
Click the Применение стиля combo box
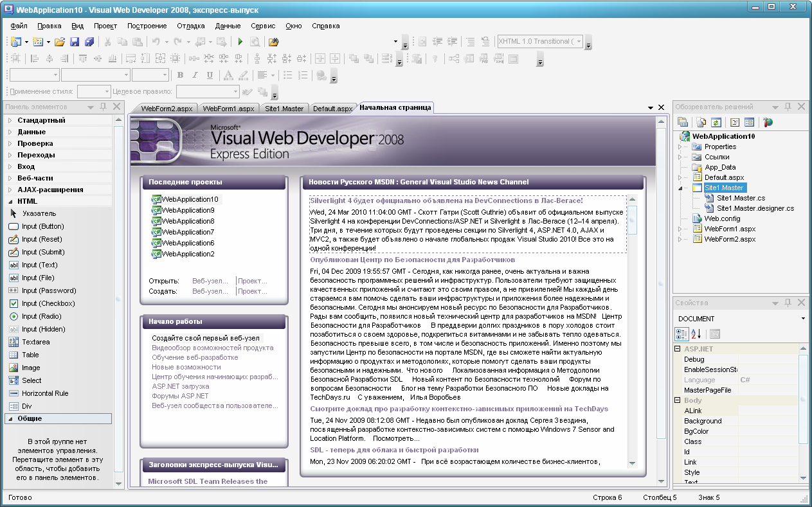[94, 92]
